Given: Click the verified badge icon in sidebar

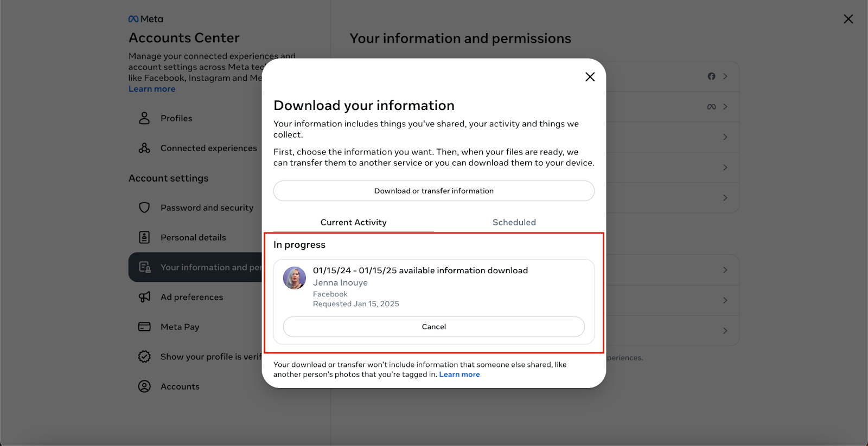Looking at the screenshot, I should (x=144, y=357).
